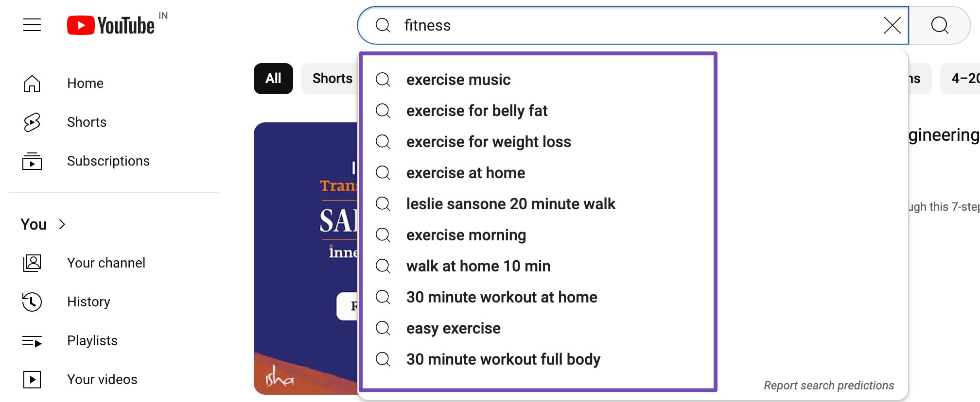
Task: Open the hamburger guide menu
Action: [x=32, y=25]
